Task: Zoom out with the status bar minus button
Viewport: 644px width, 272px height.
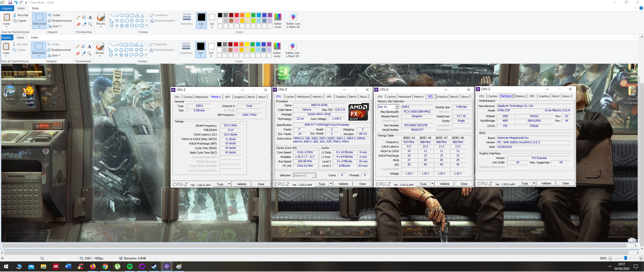Action: click(610, 258)
